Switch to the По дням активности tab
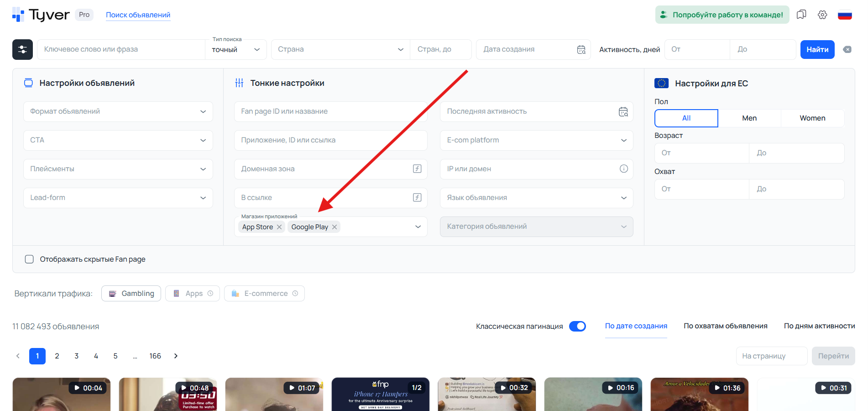Viewport: 868px width, 411px height. tap(819, 326)
